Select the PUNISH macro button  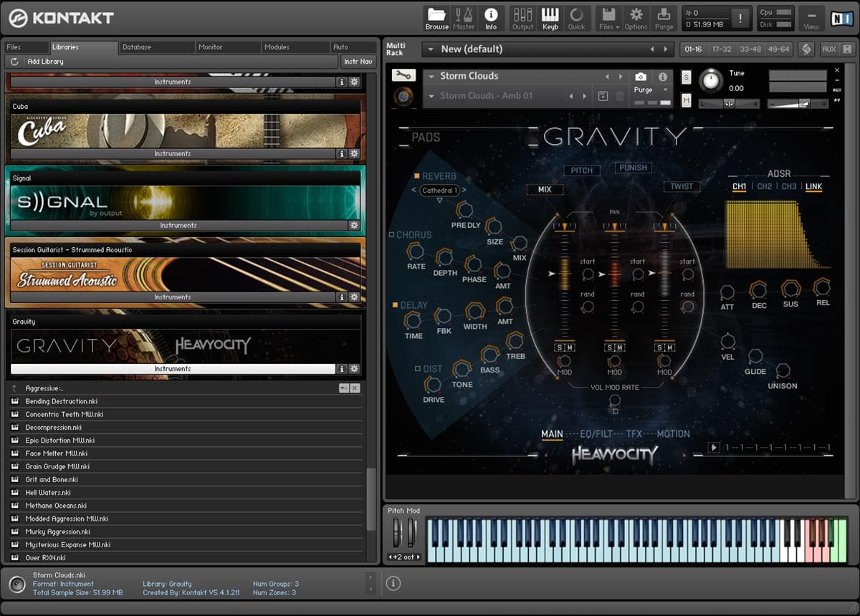click(x=633, y=168)
